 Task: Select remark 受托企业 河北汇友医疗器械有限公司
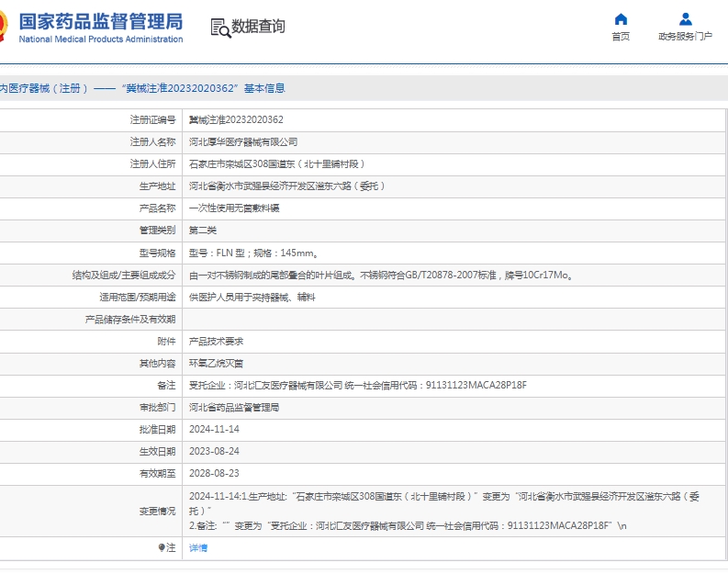358,386
